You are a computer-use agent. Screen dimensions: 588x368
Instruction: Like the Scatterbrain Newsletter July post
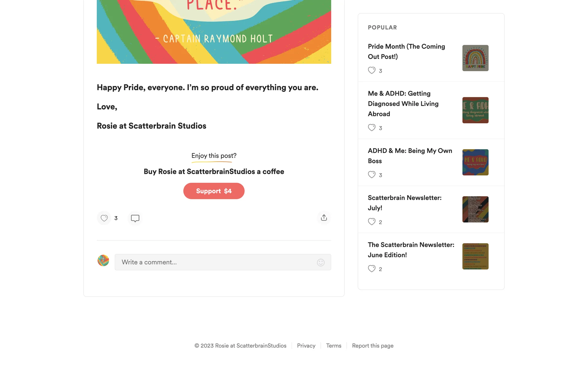(x=371, y=222)
